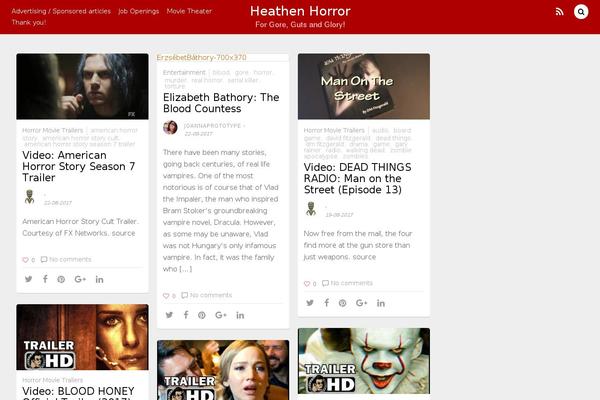Share American Horror Story post on Twitter
This screenshot has width=600, height=400.
pyautogui.click(x=29, y=279)
